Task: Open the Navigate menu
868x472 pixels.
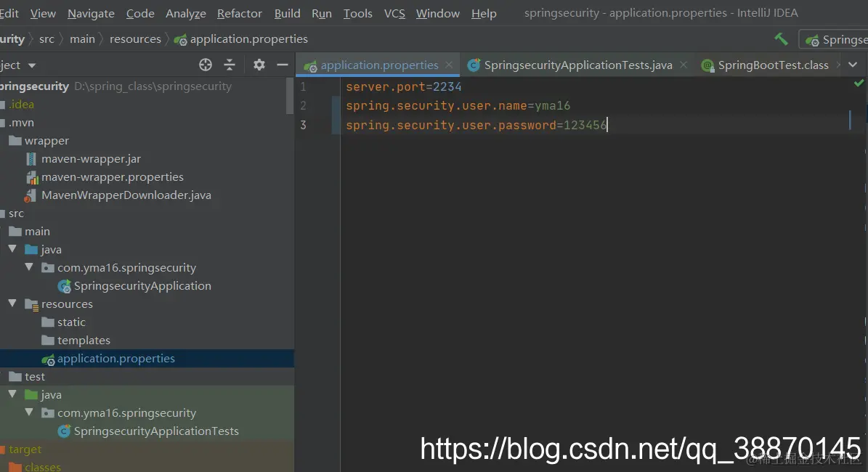Action: pyautogui.click(x=91, y=13)
